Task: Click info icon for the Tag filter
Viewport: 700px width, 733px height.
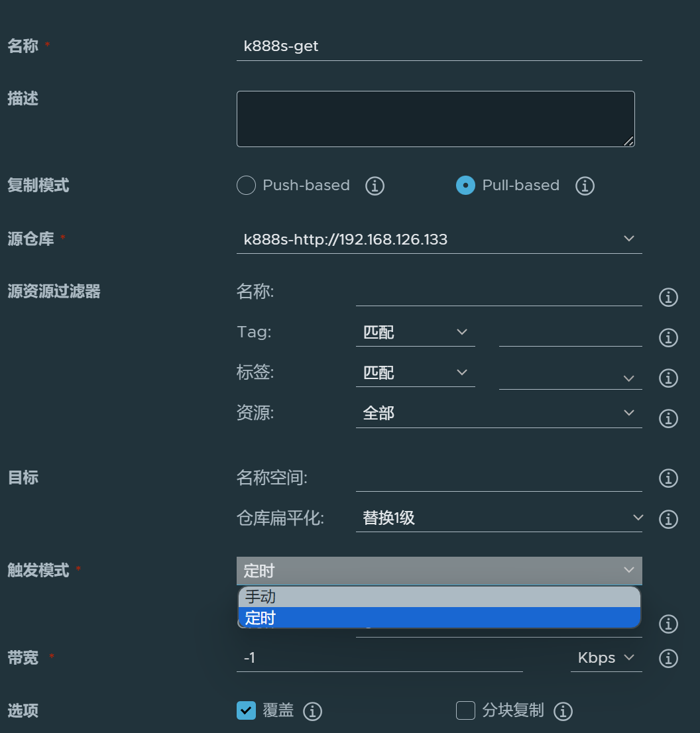Action: click(668, 338)
